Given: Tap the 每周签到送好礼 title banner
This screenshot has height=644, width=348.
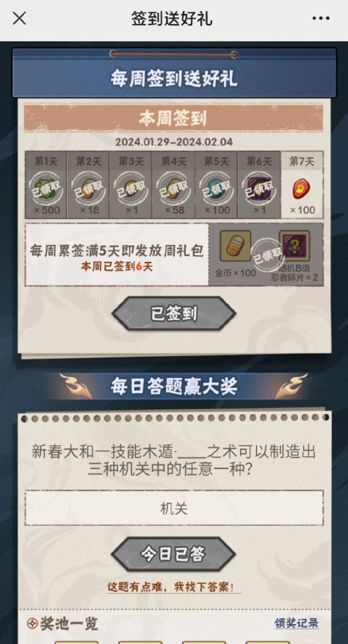Looking at the screenshot, I should pos(174,80).
